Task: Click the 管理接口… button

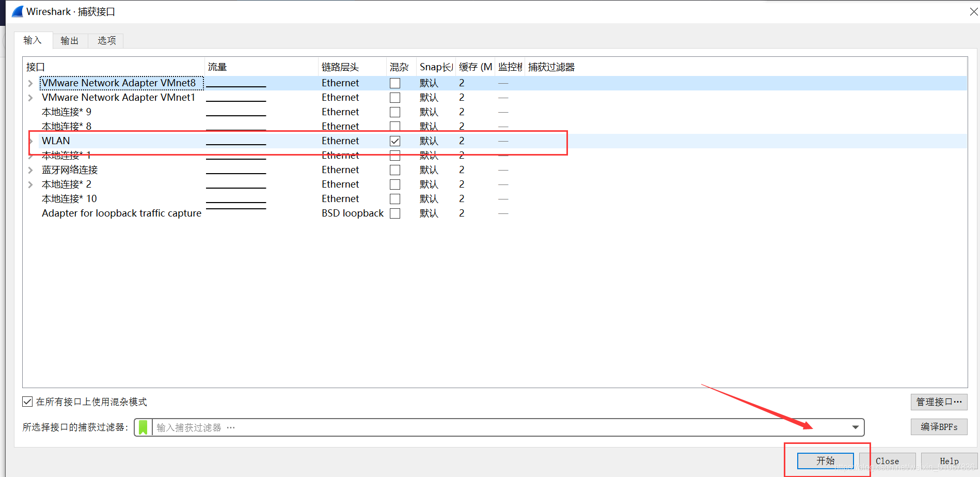Action: point(939,402)
